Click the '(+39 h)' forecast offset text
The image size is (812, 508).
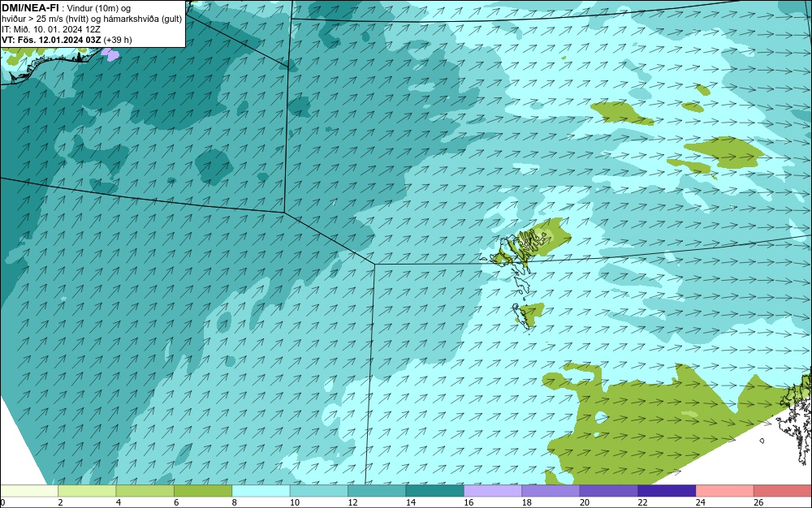point(118,40)
